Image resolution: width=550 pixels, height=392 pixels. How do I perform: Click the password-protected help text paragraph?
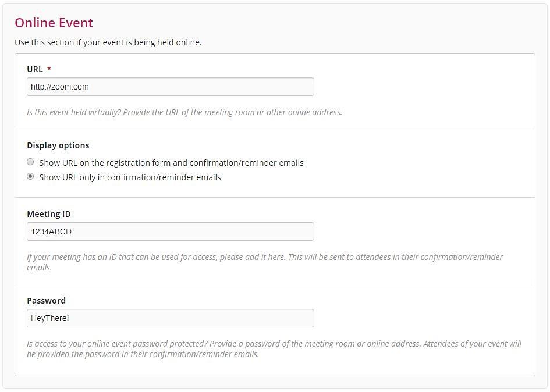click(274, 348)
